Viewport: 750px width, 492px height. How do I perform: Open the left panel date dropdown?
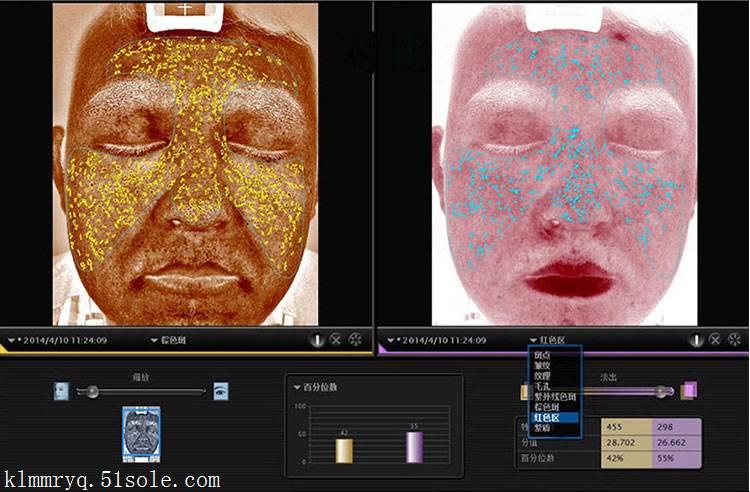point(12,340)
